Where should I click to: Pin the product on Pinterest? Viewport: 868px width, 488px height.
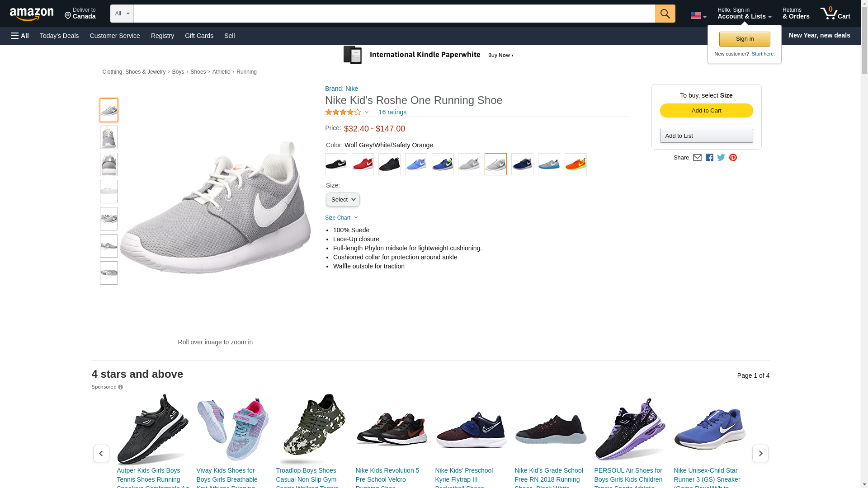click(733, 158)
